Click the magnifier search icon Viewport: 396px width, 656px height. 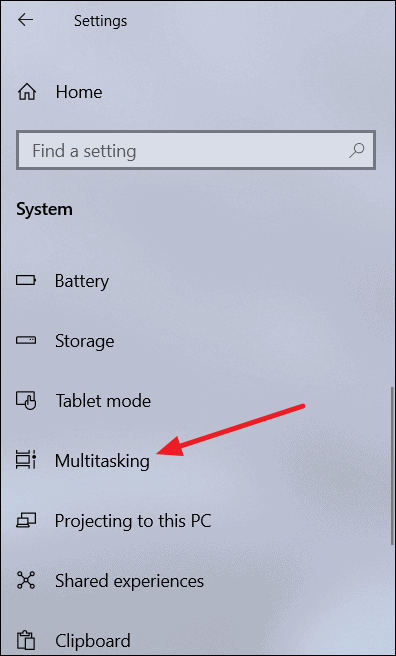357,150
